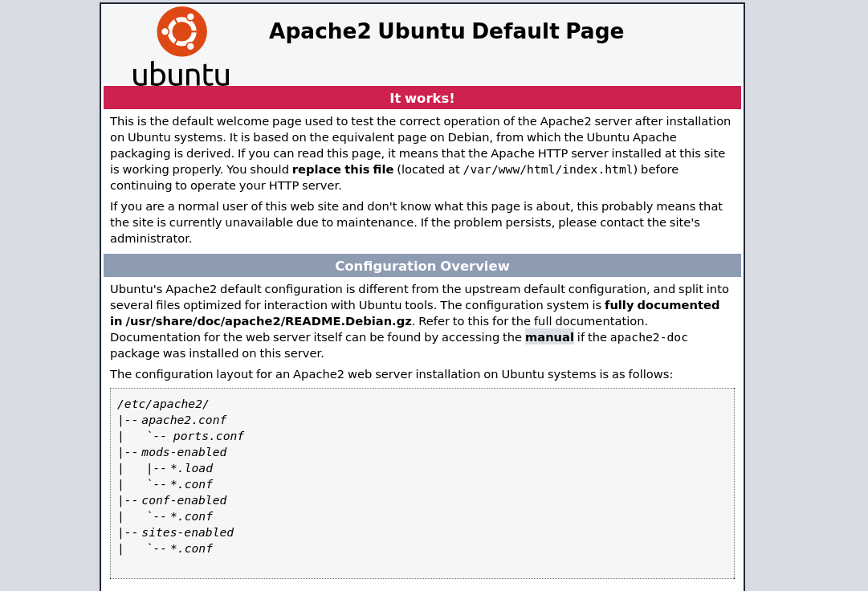The height and width of the screenshot is (591, 868).
Task: Click the 'It works!' red banner
Action: (422, 98)
